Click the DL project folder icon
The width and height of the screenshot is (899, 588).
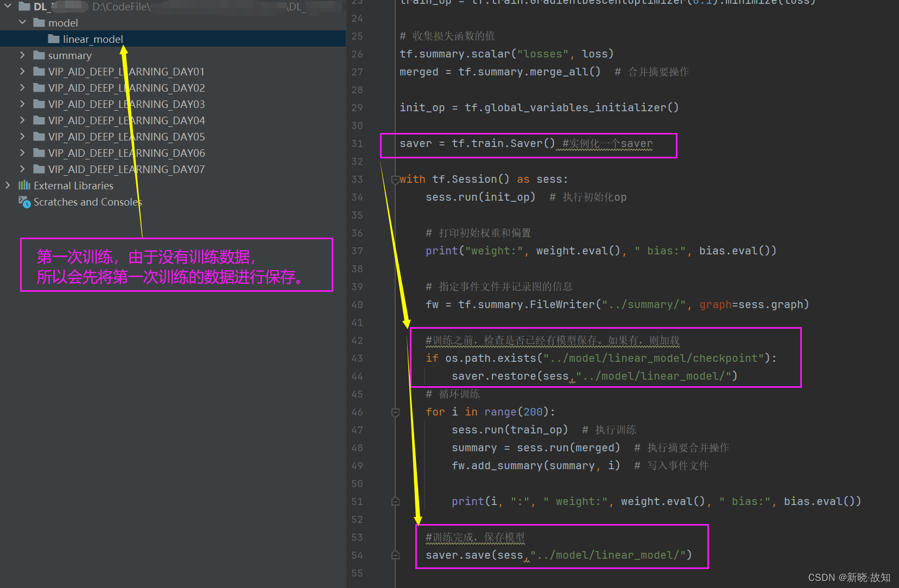[x=24, y=7]
